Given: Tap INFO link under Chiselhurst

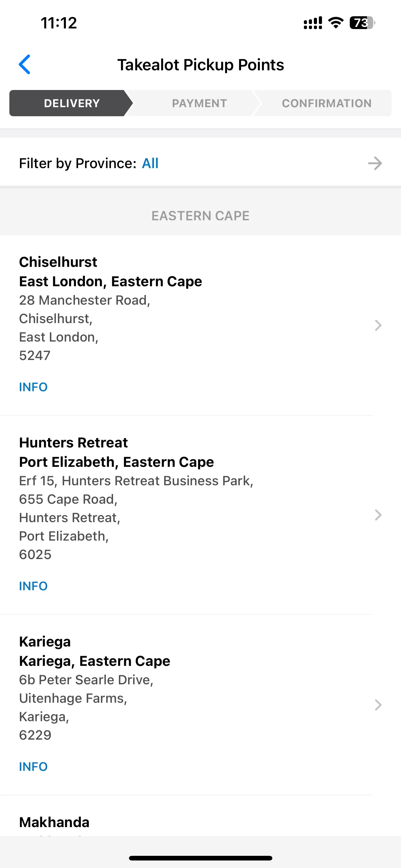Looking at the screenshot, I should click(33, 387).
